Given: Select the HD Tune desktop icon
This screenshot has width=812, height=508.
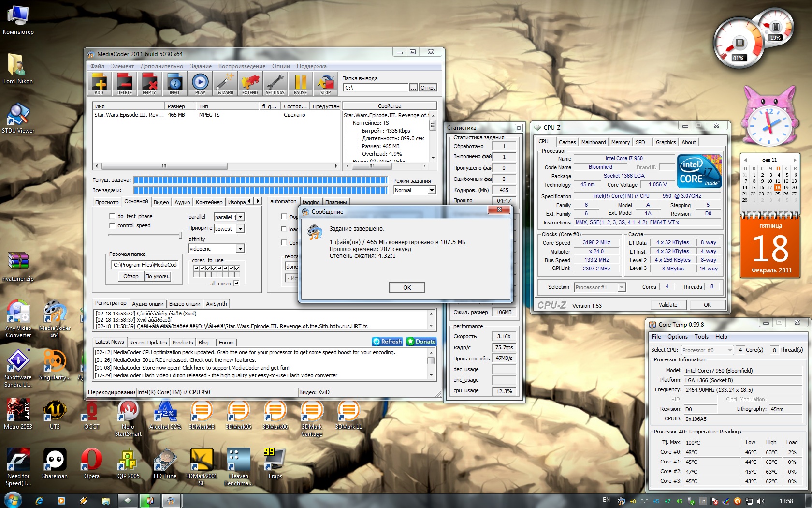Looking at the screenshot, I should point(165,463).
